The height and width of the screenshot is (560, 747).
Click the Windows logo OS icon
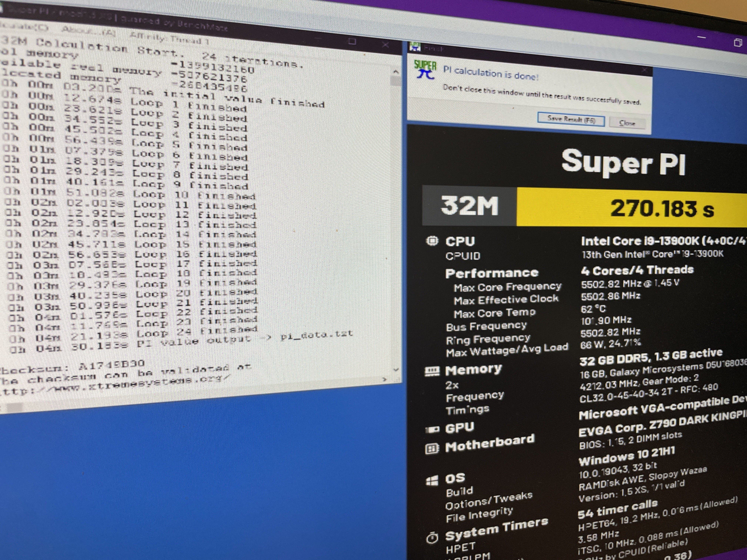432,481
